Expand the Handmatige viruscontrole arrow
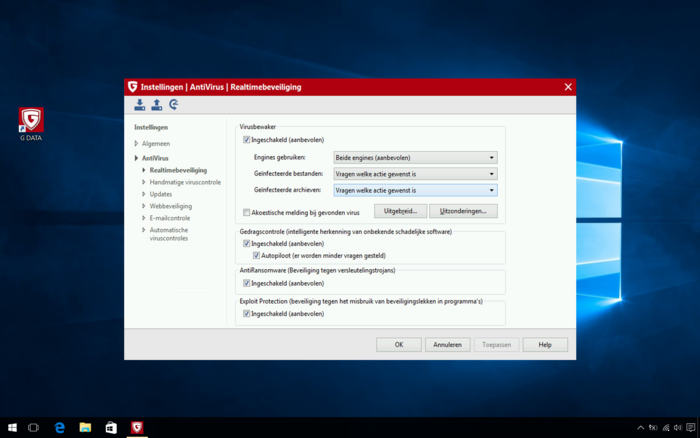Viewport: 700px width, 438px height. [x=144, y=182]
